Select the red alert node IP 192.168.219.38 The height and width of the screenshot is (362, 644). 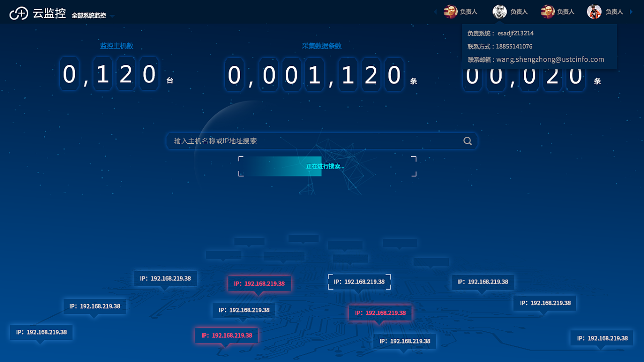tap(260, 284)
